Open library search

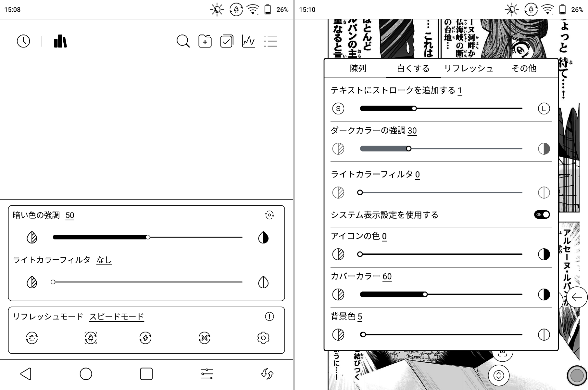183,41
